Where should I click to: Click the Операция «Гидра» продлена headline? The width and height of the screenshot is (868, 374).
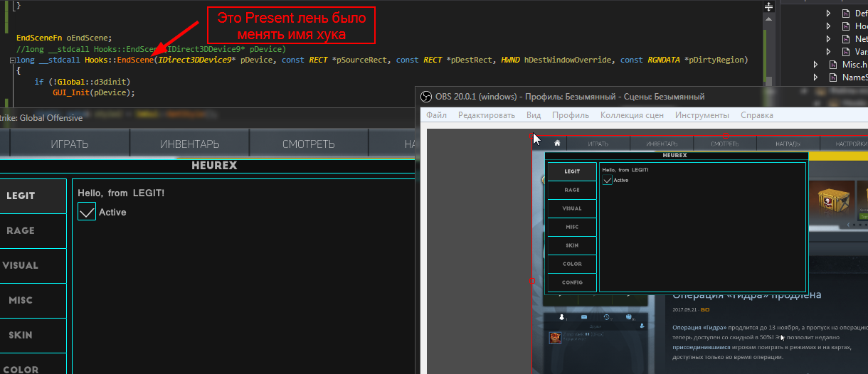[747, 294]
